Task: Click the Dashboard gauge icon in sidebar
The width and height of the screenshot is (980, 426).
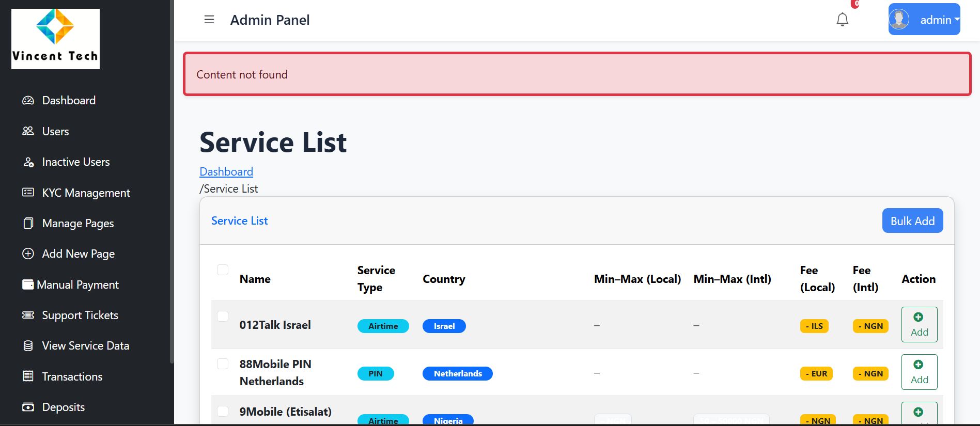Action: pos(28,100)
